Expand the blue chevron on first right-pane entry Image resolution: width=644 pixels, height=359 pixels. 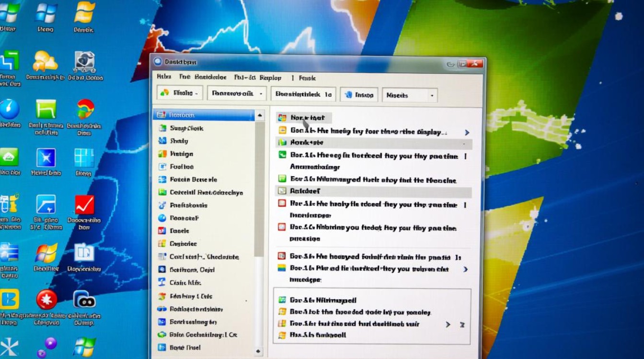click(x=467, y=133)
